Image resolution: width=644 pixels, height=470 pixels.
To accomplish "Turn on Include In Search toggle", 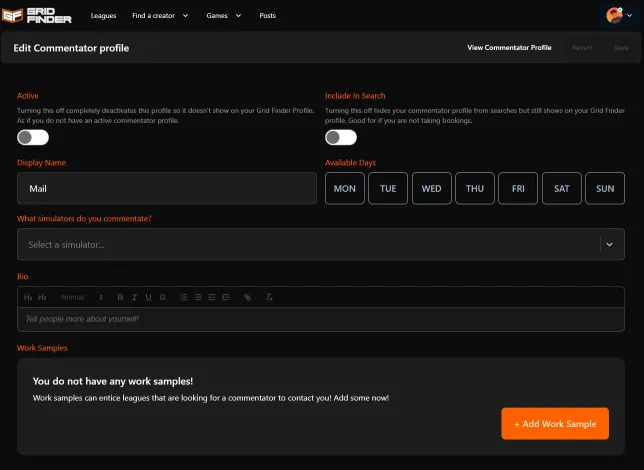I will click(341, 137).
